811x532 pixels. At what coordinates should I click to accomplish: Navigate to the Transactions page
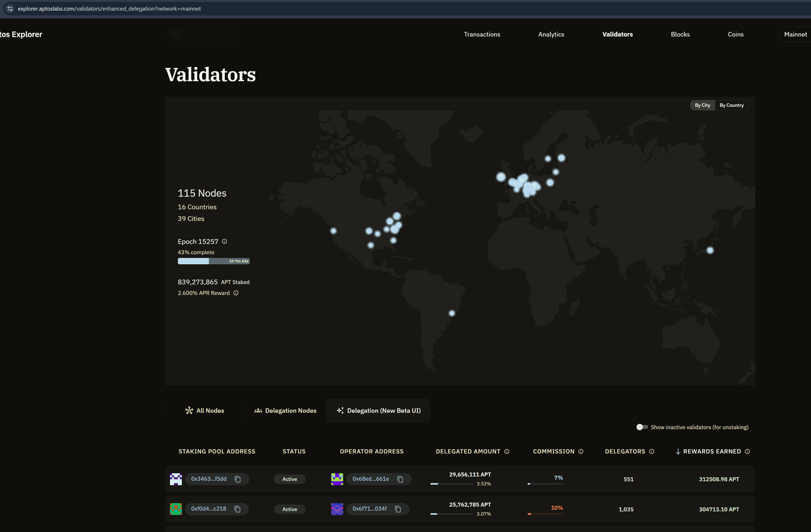(x=482, y=34)
